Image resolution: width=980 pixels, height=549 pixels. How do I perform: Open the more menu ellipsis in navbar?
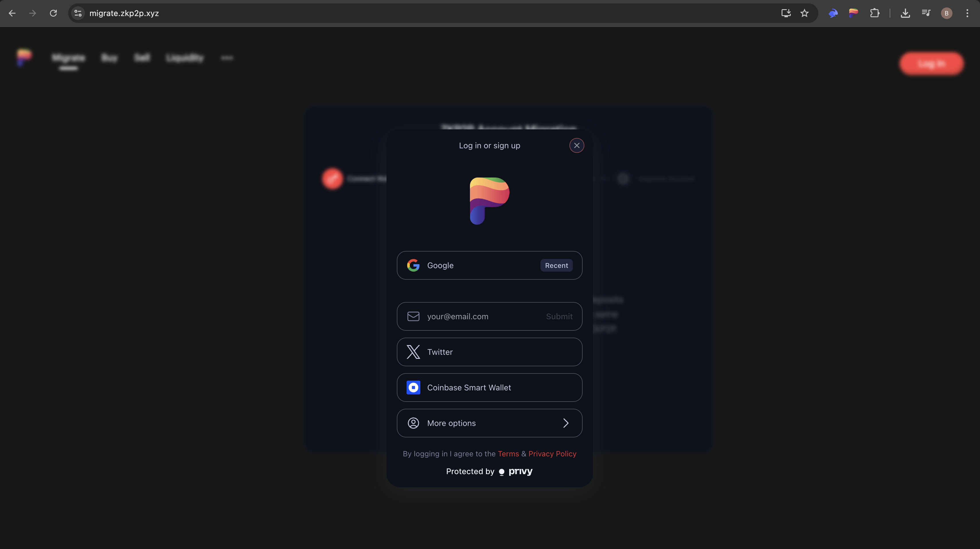(227, 58)
